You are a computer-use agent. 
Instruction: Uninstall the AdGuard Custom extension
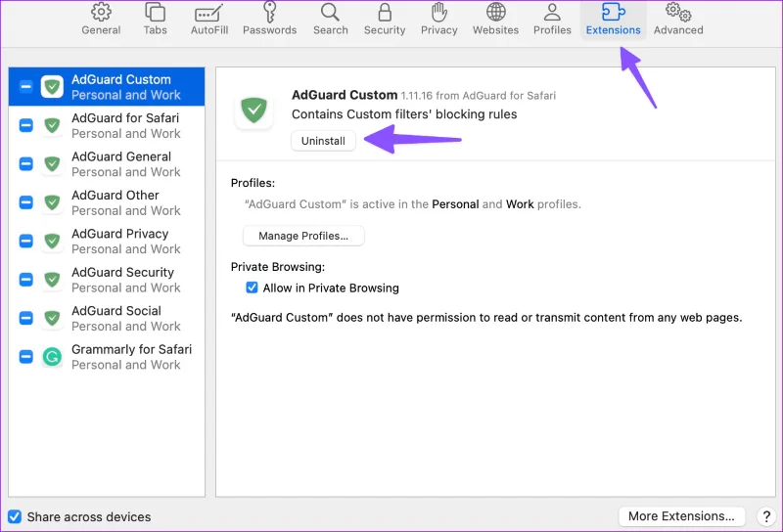pos(323,141)
